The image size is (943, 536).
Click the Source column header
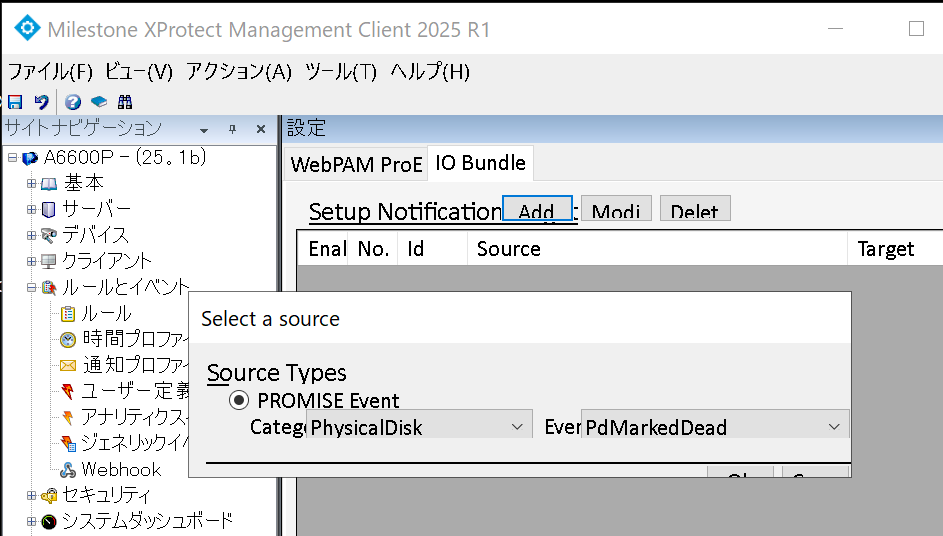click(657, 248)
